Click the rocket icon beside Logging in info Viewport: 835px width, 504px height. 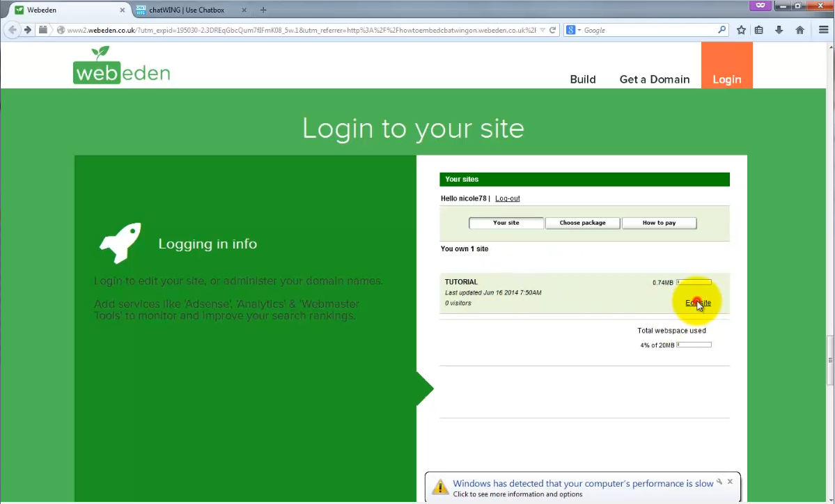[121, 243]
